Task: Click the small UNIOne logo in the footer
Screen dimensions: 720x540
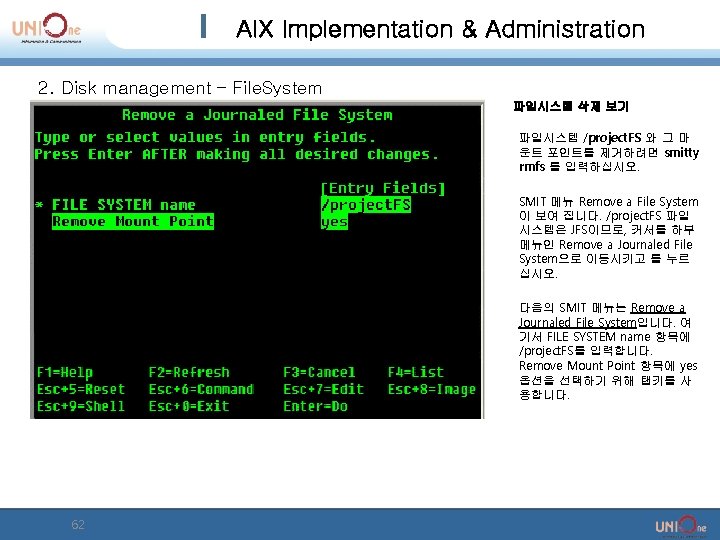Action: (x=681, y=527)
